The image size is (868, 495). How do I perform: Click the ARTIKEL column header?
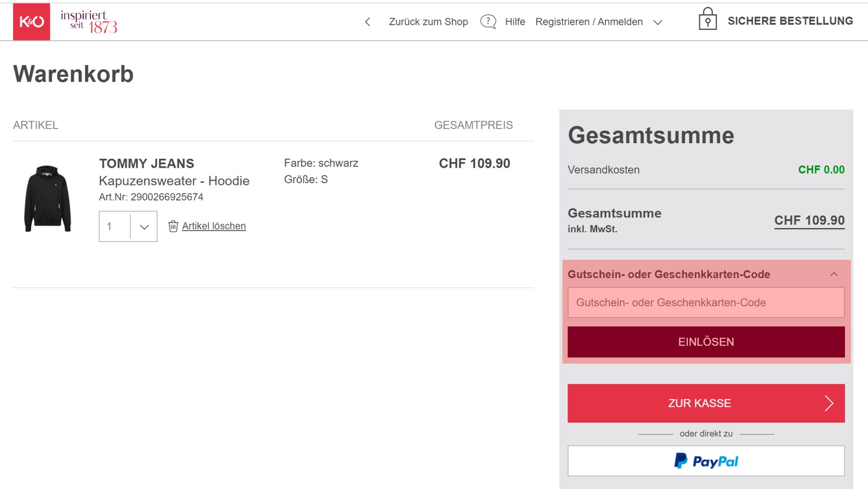click(x=36, y=125)
